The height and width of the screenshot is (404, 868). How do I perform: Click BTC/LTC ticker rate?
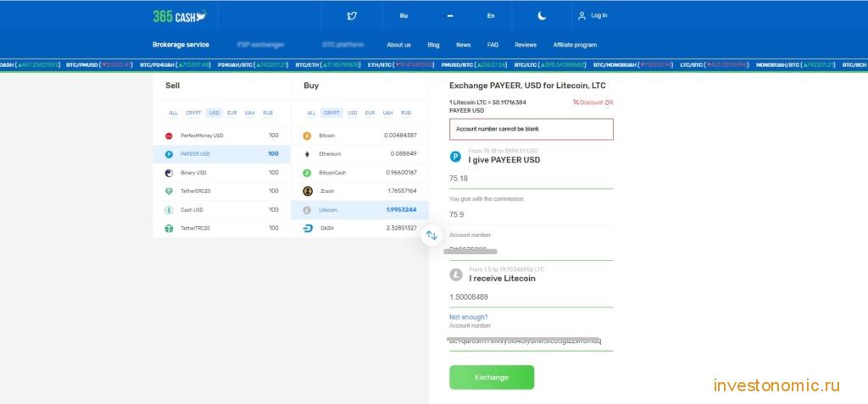click(549, 64)
